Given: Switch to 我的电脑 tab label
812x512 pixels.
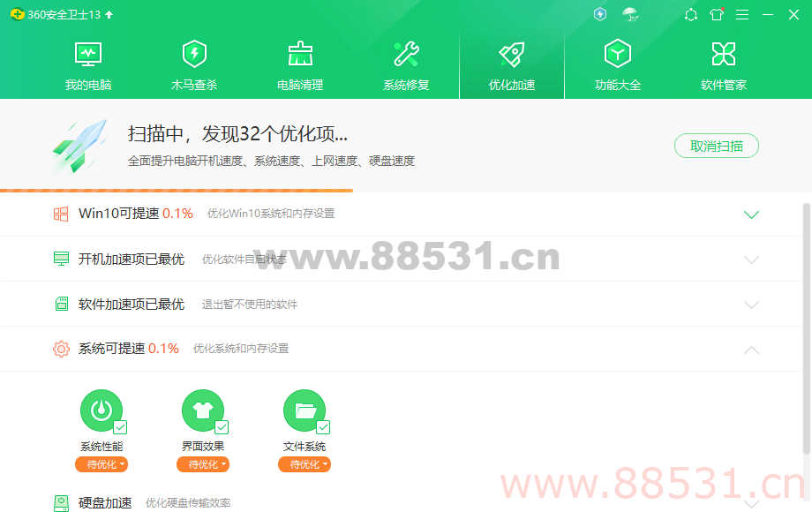Looking at the screenshot, I should point(88,85).
